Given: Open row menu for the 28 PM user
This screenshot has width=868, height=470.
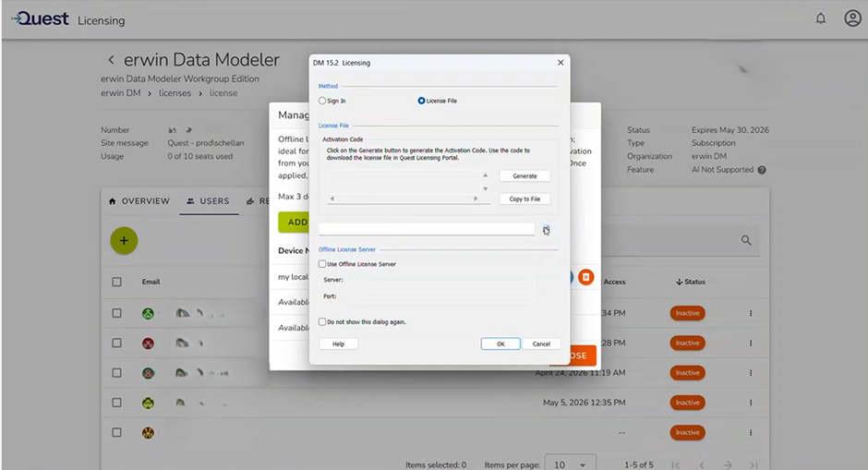Looking at the screenshot, I should coord(751,343).
